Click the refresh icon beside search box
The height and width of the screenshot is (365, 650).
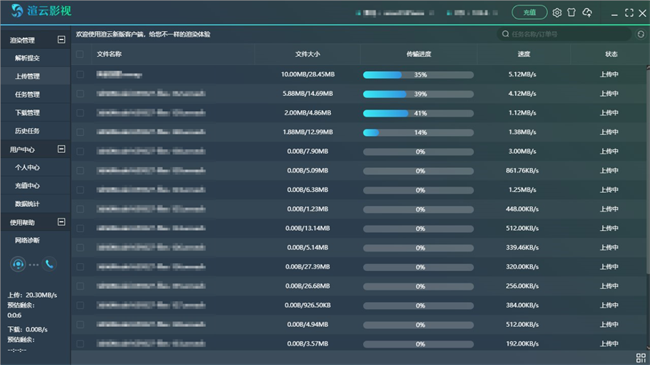[x=640, y=34]
